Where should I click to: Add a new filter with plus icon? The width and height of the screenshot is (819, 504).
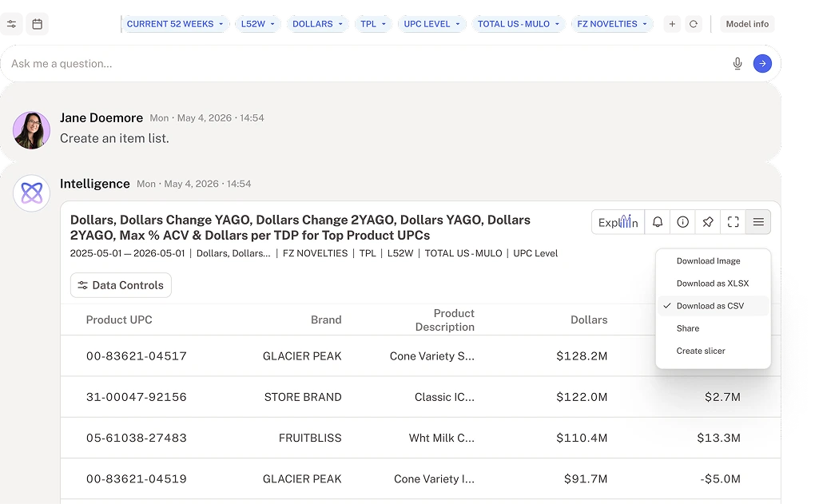(672, 24)
